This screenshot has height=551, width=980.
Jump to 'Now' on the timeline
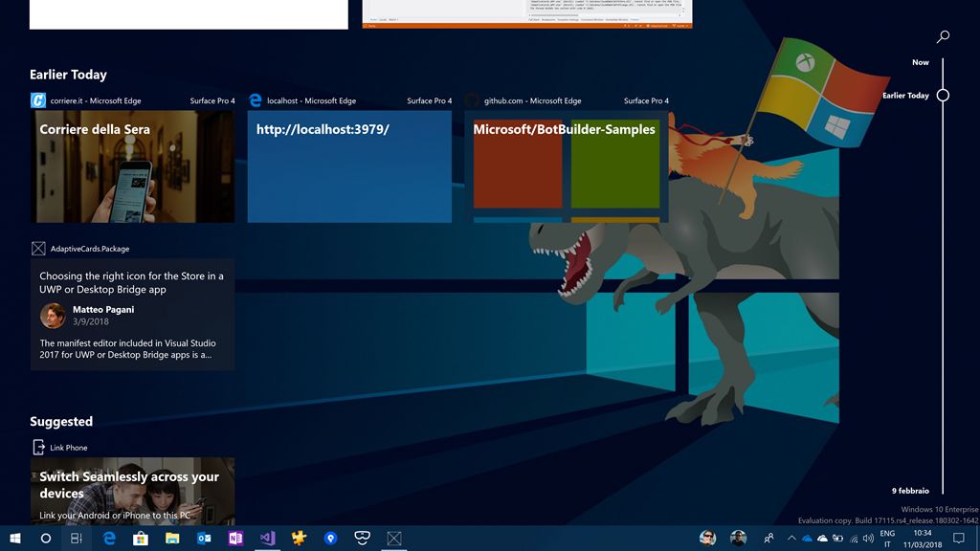pyautogui.click(x=920, y=62)
